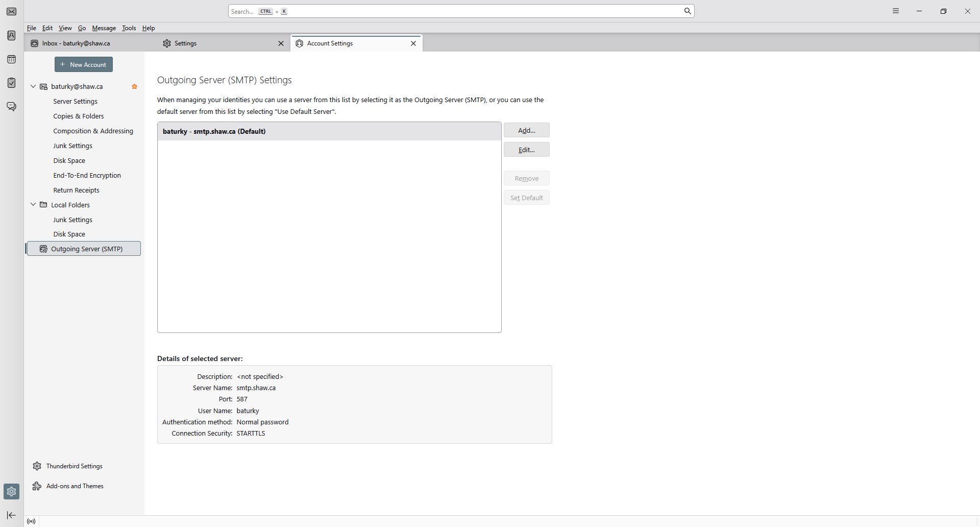Select the baturky@shaw.ca account

[84, 87]
